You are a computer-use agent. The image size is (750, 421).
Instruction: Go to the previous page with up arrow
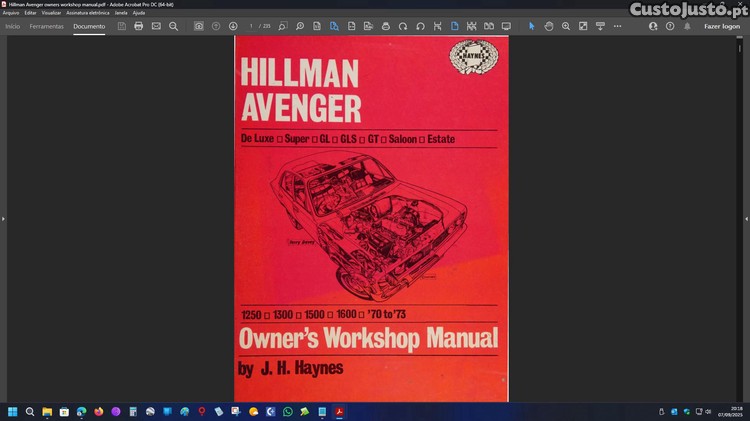coord(216,26)
